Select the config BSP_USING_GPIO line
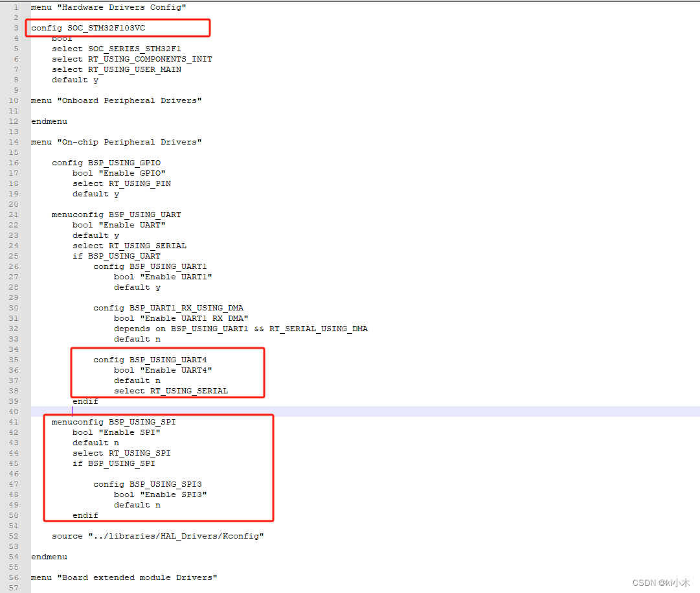 click(x=107, y=162)
